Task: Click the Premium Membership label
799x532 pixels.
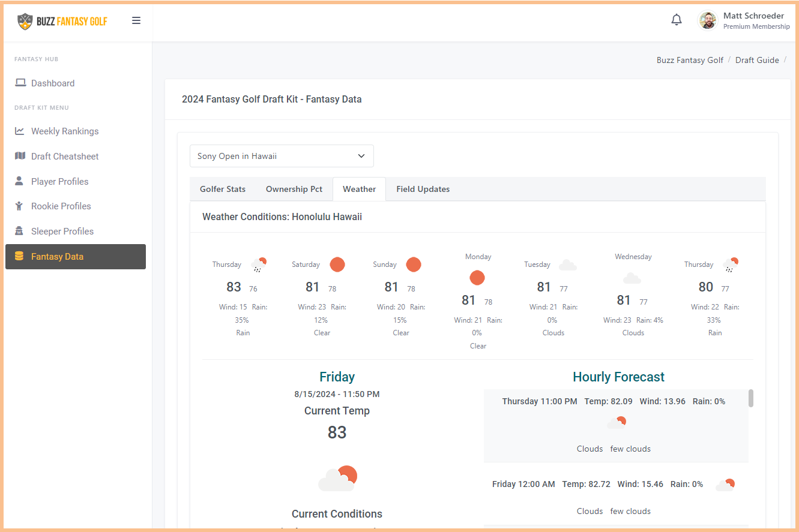Action: click(x=756, y=26)
